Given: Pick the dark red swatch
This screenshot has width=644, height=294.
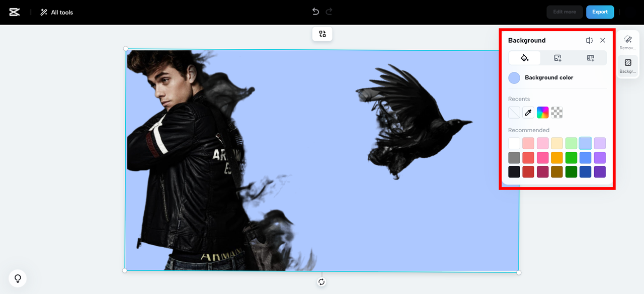Looking at the screenshot, I should (528, 172).
